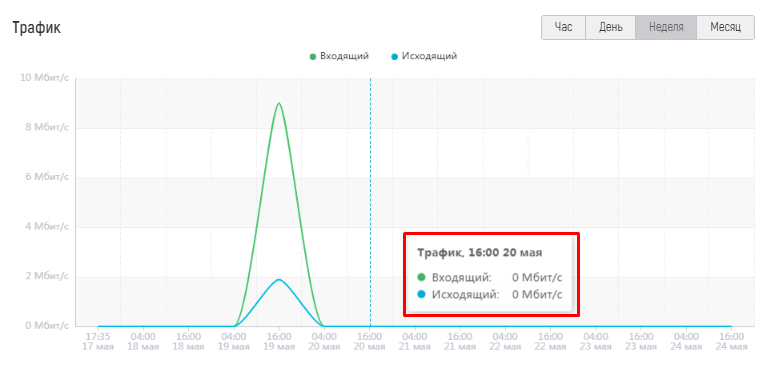This screenshot has height=372, width=767.
Task: Click the tooltip Исходящий: 0 Мбит/с row
Action: 490,295
